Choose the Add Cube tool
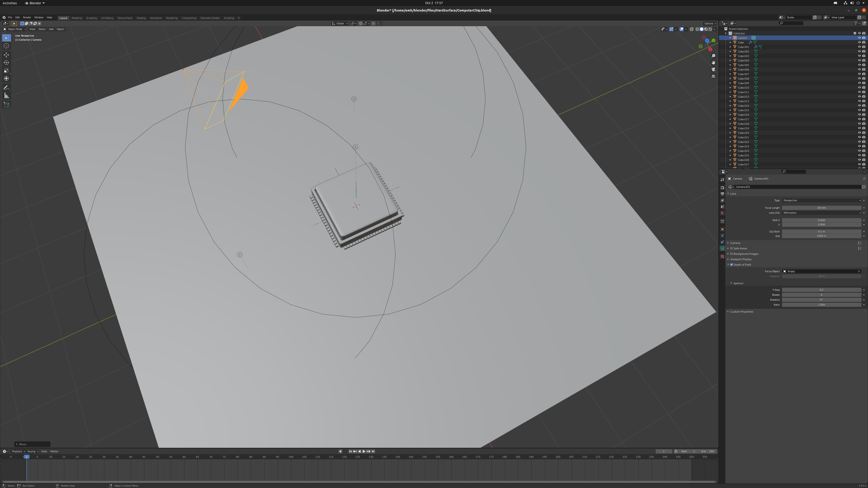The image size is (868, 488). pos(6,105)
